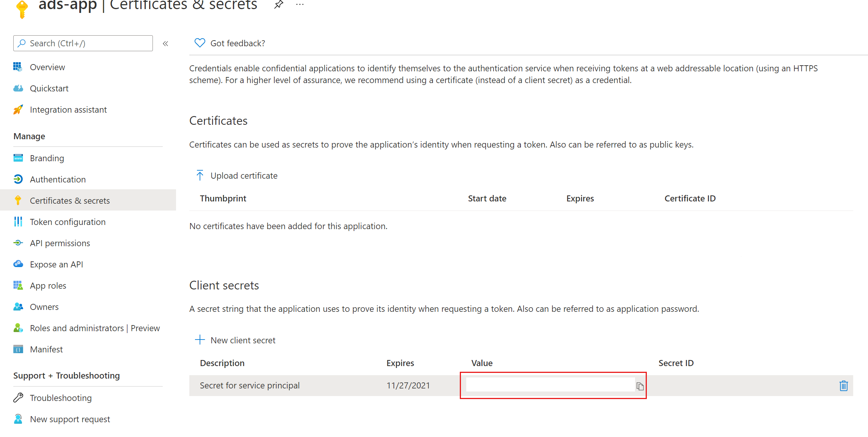Select the Integration assistant rocket icon
This screenshot has width=868, height=437.
(x=18, y=109)
